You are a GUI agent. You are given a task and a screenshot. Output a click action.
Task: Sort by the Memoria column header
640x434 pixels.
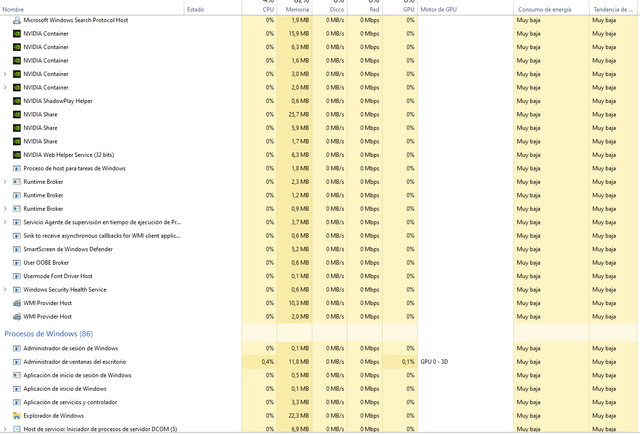tap(297, 9)
